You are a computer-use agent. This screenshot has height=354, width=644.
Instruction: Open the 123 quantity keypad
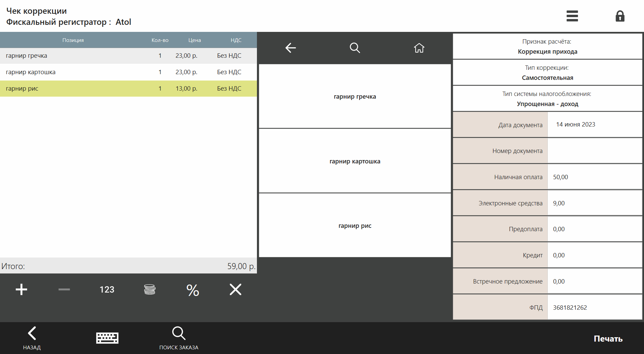[107, 290]
